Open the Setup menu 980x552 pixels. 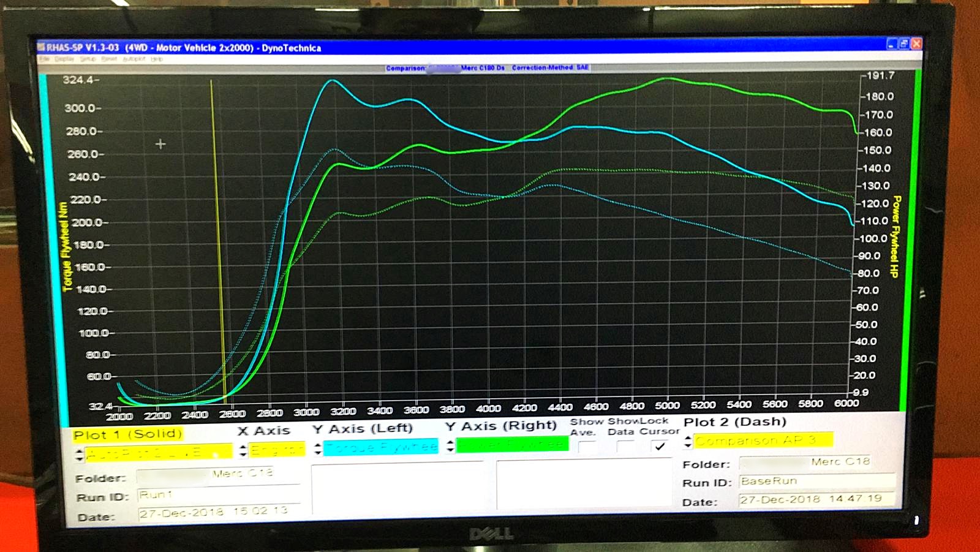point(88,59)
